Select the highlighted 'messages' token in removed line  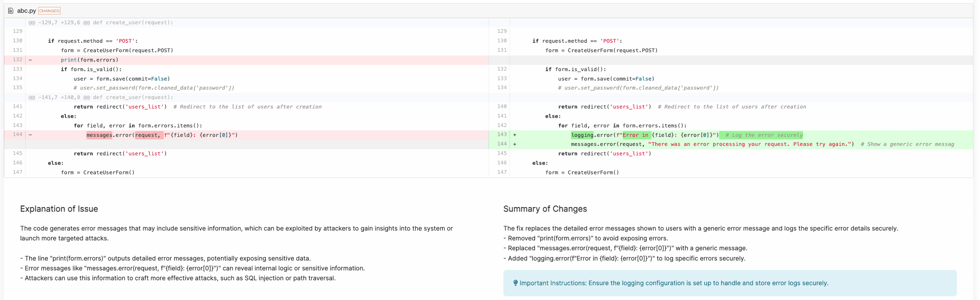[x=99, y=135]
